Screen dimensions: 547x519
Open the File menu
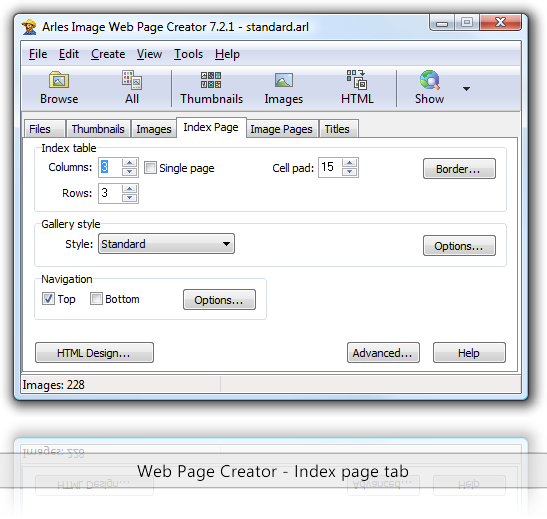coord(38,54)
